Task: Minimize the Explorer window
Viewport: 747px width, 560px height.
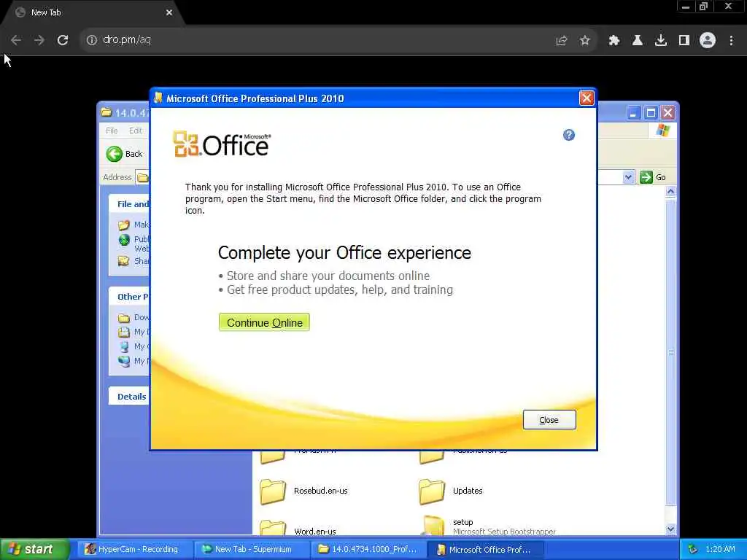Action: coord(633,113)
